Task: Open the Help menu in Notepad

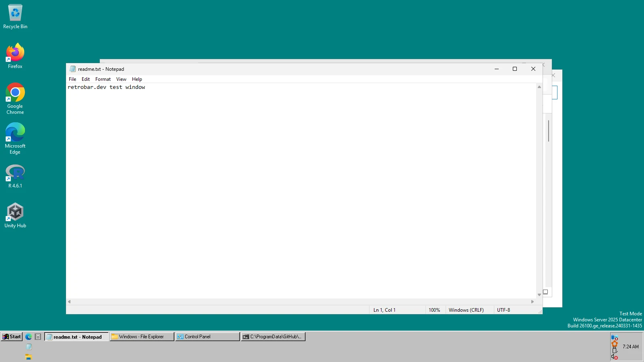Action: coord(137,79)
